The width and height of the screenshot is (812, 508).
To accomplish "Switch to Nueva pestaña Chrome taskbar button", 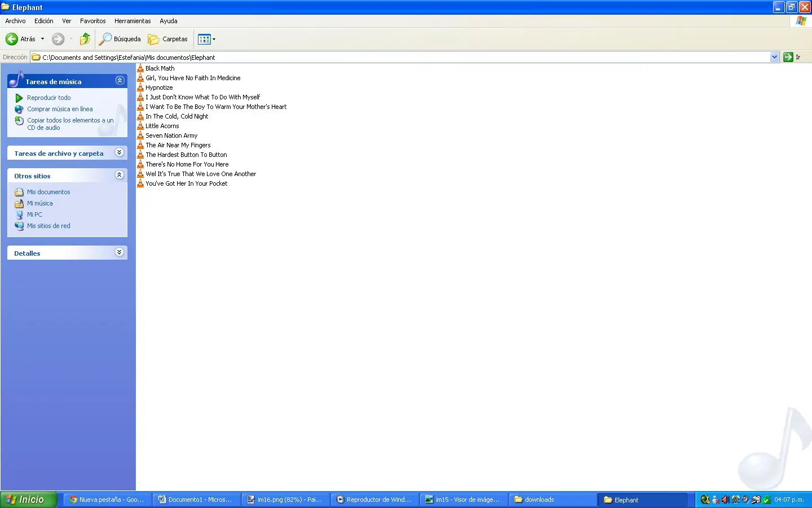I will [x=107, y=500].
